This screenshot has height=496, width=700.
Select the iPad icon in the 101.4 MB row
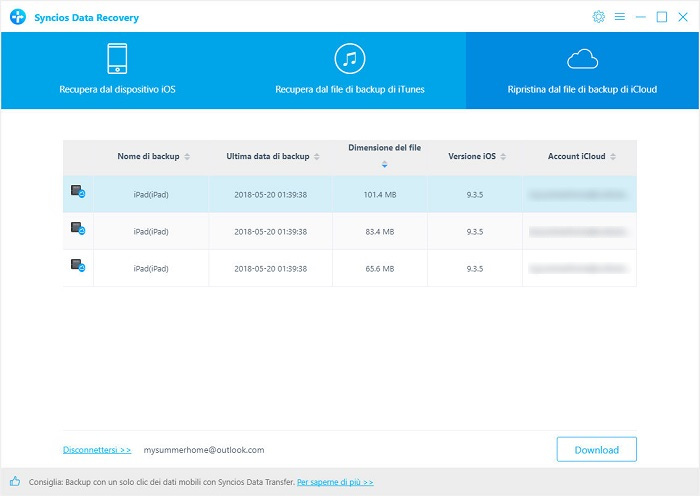[x=78, y=192]
